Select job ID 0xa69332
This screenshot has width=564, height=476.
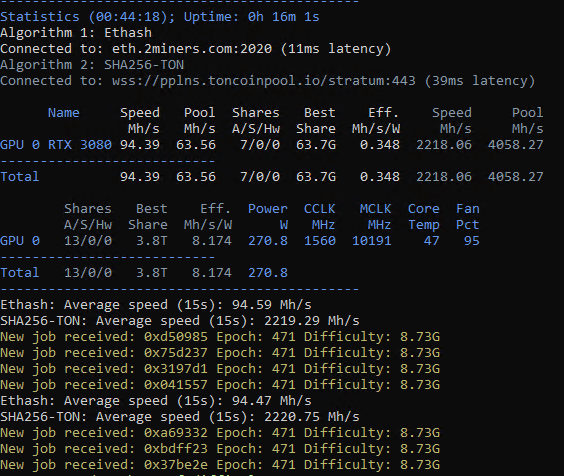tap(176, 433)
